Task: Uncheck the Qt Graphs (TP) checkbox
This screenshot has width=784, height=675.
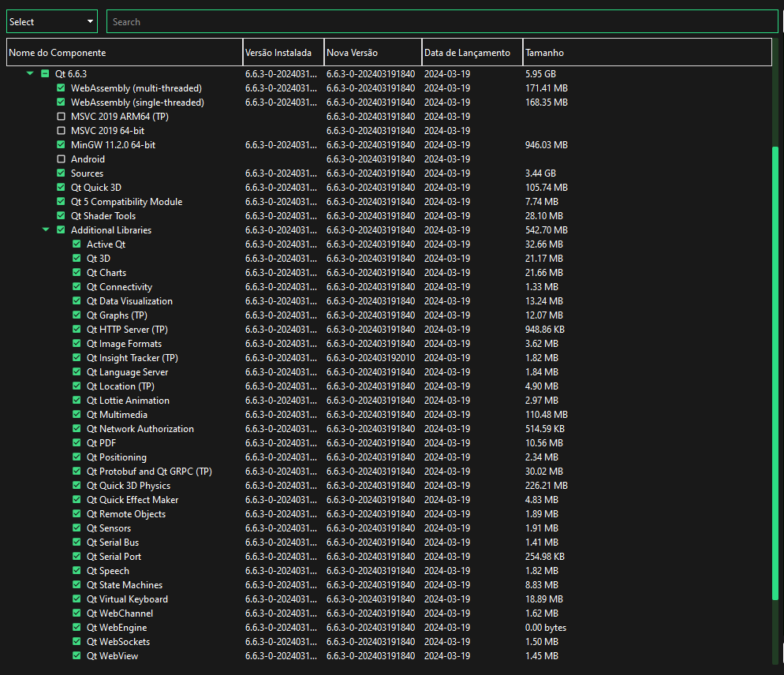Action: 77,315
